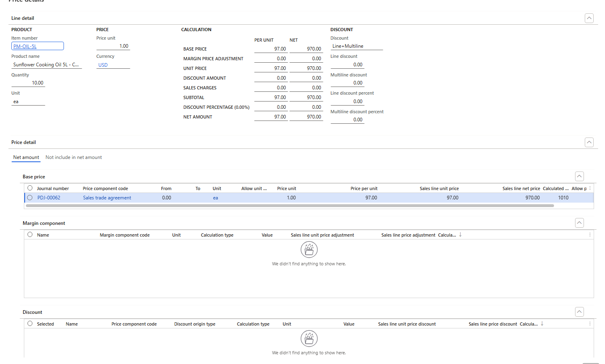This screenshot has width=605, height=364.
Task: Open Discount grid column options menu
Action: click(590, 324)
